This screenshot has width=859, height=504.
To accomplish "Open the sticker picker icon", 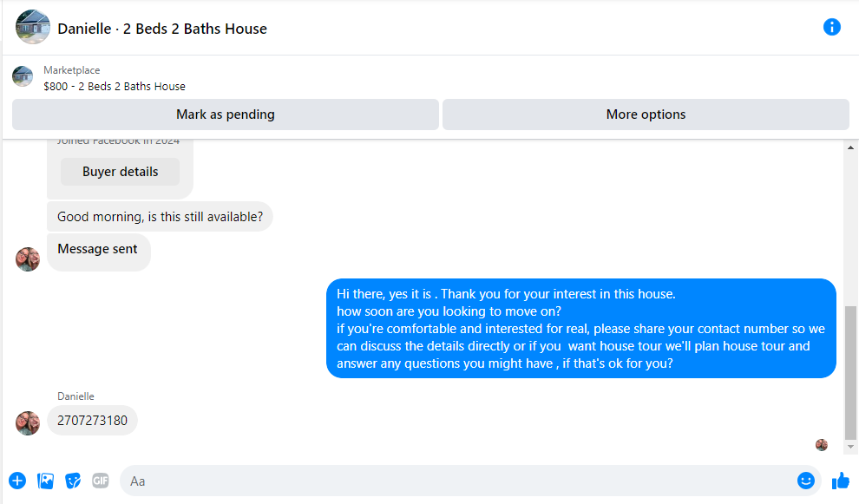I will tap(74, 481).
